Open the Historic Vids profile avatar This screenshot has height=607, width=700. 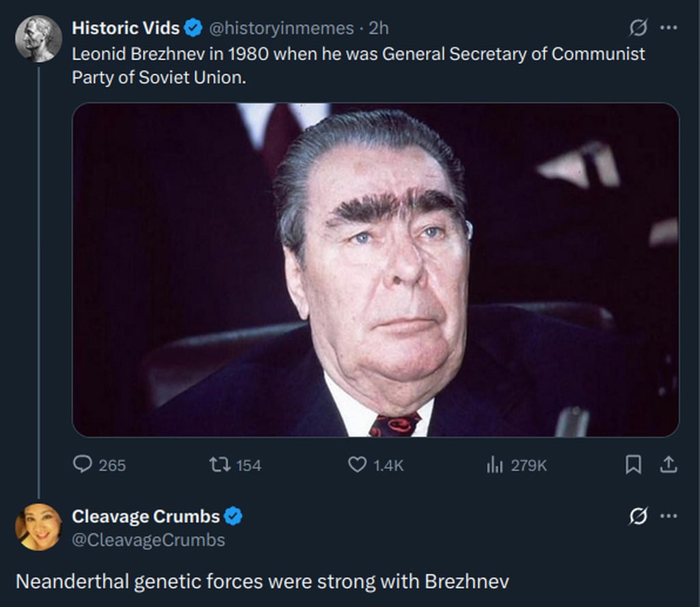pos(38,38)
